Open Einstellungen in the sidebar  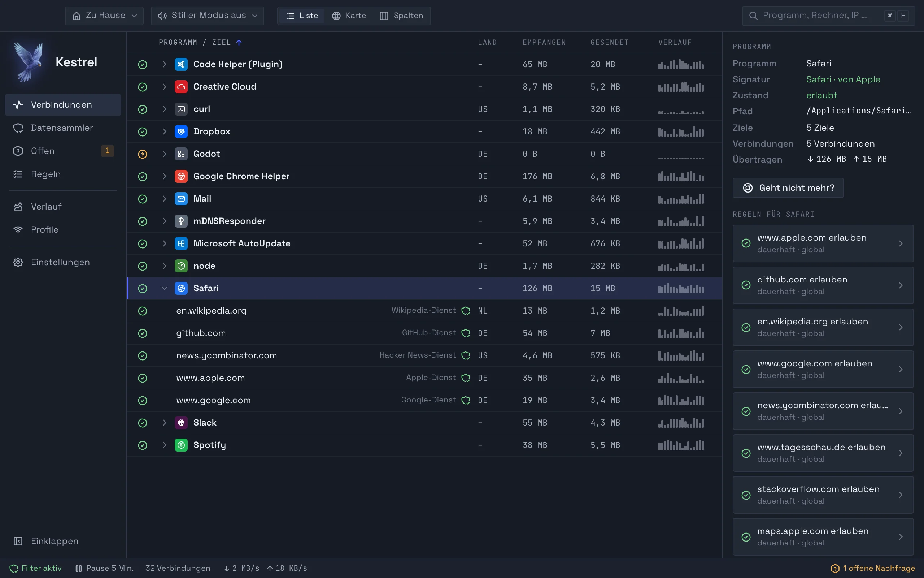tap(63, 262)
